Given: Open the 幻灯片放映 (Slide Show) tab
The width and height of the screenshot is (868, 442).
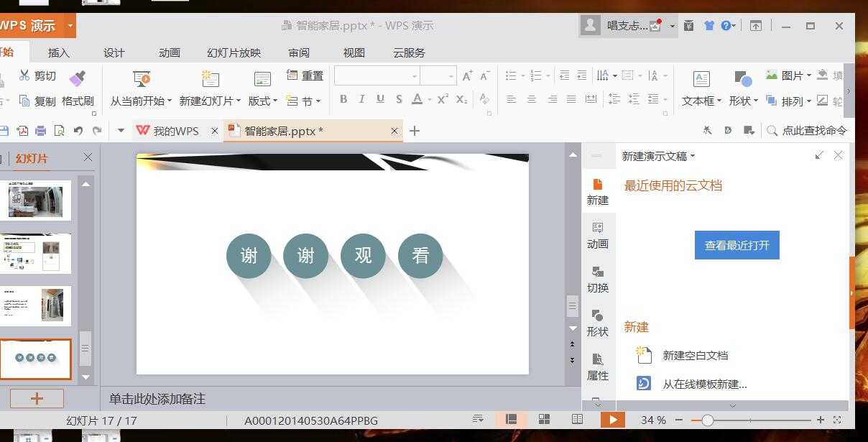Looking at the screenshot, I should click(x=234, y=52).
